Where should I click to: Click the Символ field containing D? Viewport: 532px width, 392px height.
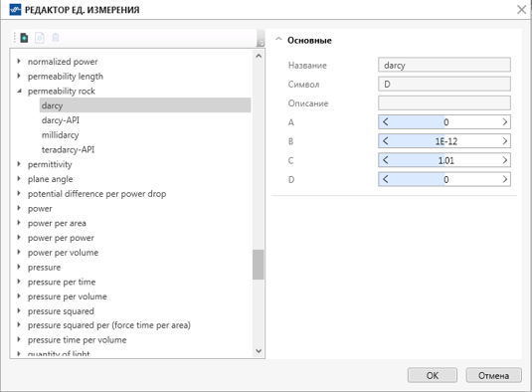pyautogui.click(x=444, y=84)
